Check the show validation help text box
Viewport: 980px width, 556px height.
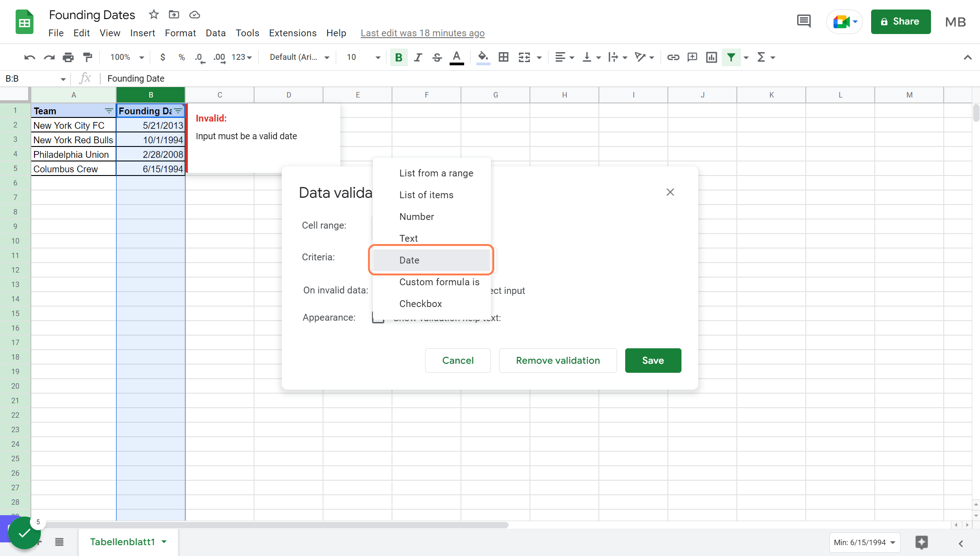click(x=377, y=317)
